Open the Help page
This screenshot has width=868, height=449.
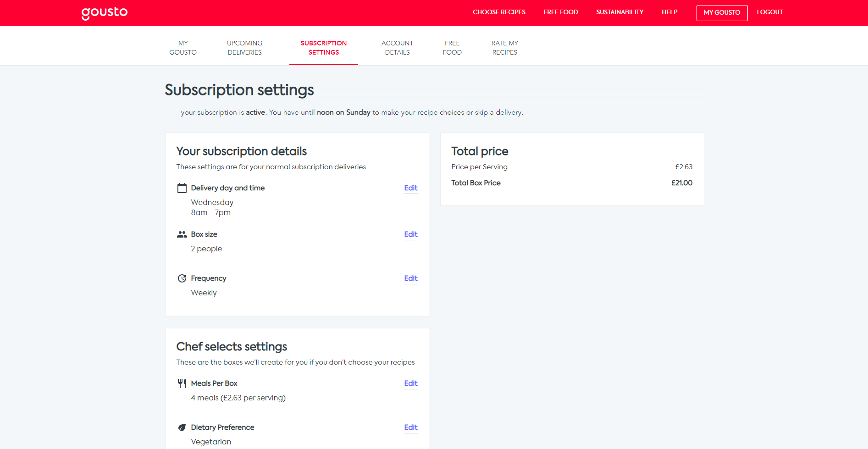[x=669, y=12]
